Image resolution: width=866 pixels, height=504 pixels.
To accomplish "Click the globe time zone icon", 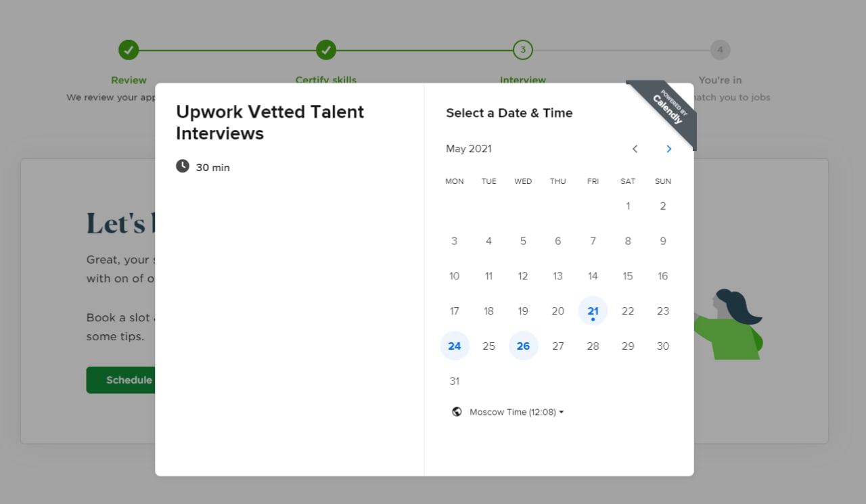I will pyautogui.click(x=457, y=411).
